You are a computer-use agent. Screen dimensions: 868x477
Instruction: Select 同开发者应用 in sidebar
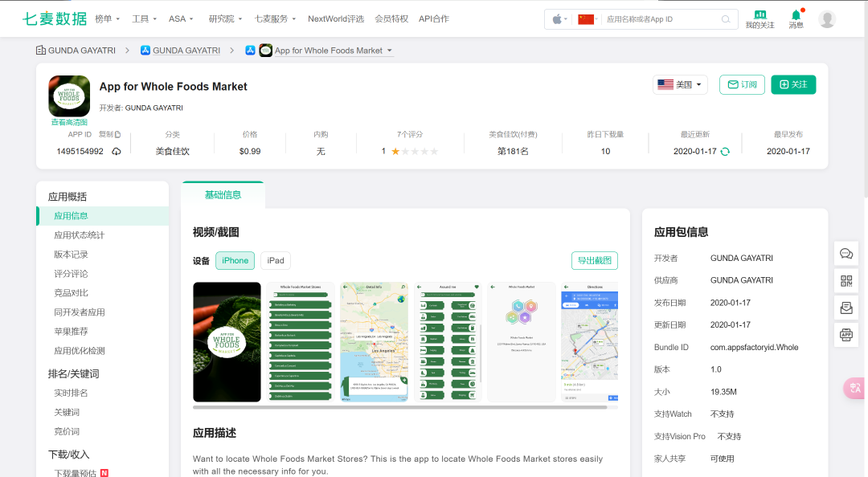point(79,312)
